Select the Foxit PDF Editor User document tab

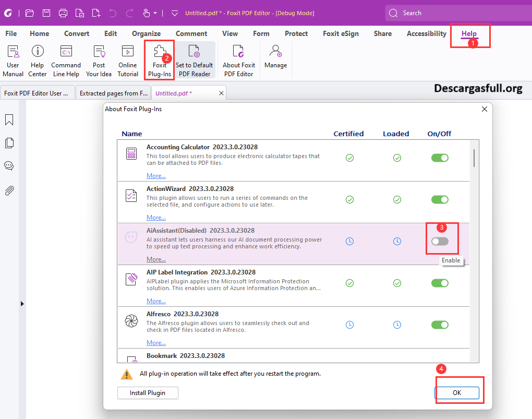[x=37, y=93]
